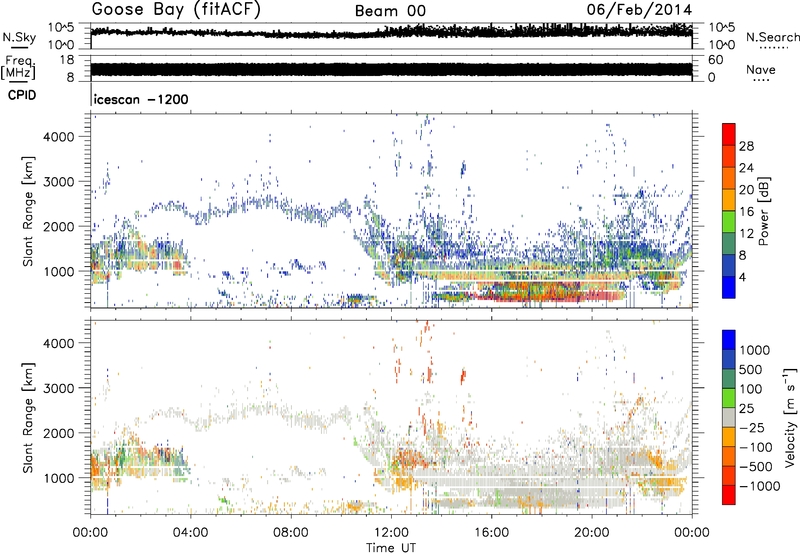Click the 'Goose Bay (fitACF)' title text
800x554 pixels.
(x=176, y=10)
